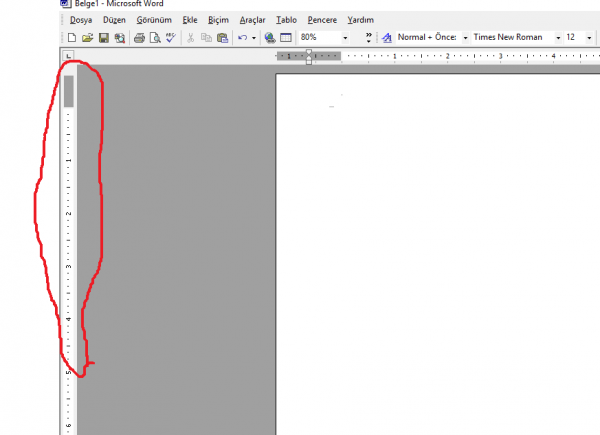This screenshot has height=435, width=600.
Task: Print the document with printer icon
Action: [139, 37]
